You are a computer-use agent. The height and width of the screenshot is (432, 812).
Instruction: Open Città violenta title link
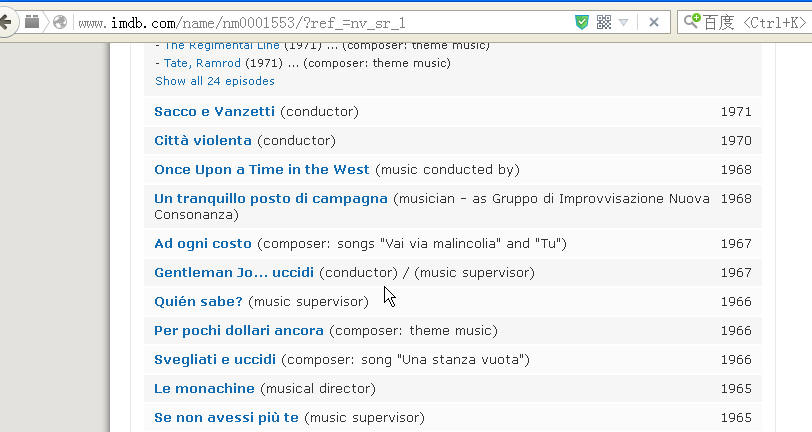202,140
